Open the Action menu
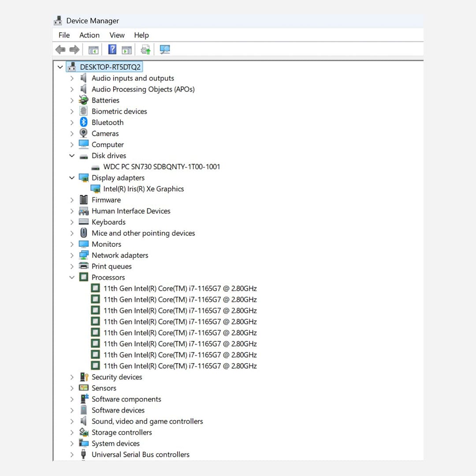The height and width of the screenshot is (476, 476). pyautogui.click(x=89, y=35)
